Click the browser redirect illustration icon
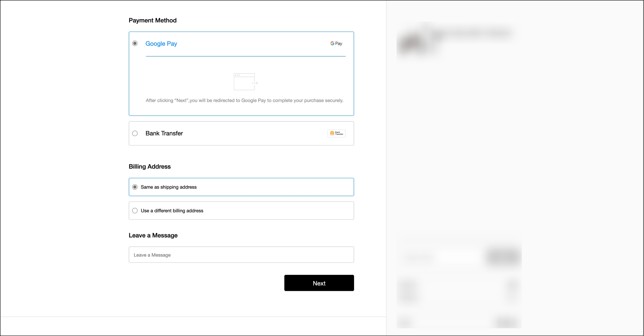The height and width of the screenshot is (336, 644). coord(245,82)
